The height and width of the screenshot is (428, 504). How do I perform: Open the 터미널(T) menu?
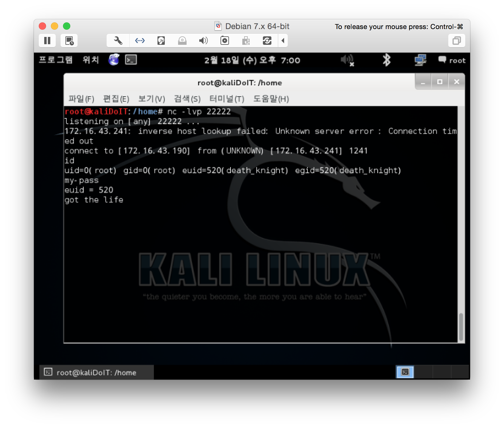(x=227, y=99)
